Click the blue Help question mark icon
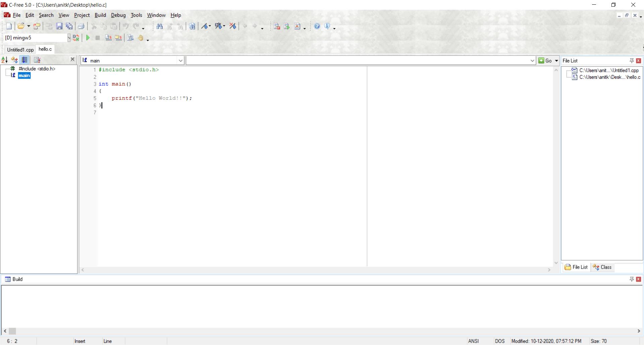 tap(317, 26)
